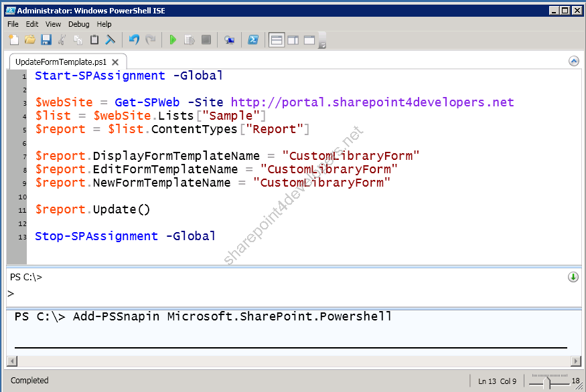This screenshot has width=586, height=392.
Task: Copy selection with the Copy icon
Action: (x=78, y=39)
